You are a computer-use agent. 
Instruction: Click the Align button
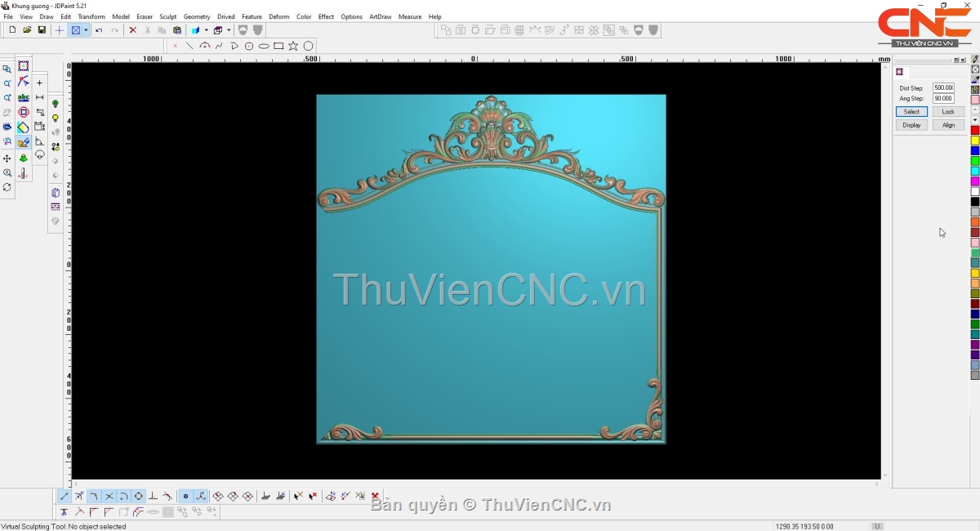pyautogui.click(x=948, y=125)
